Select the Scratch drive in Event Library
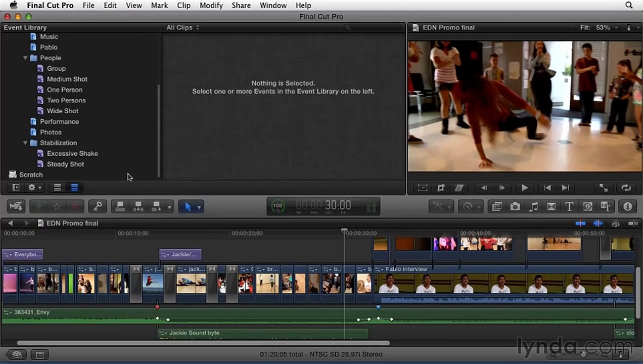Viewport: 643px width, 364px height. pyautogui.click(x=31, y=174)
